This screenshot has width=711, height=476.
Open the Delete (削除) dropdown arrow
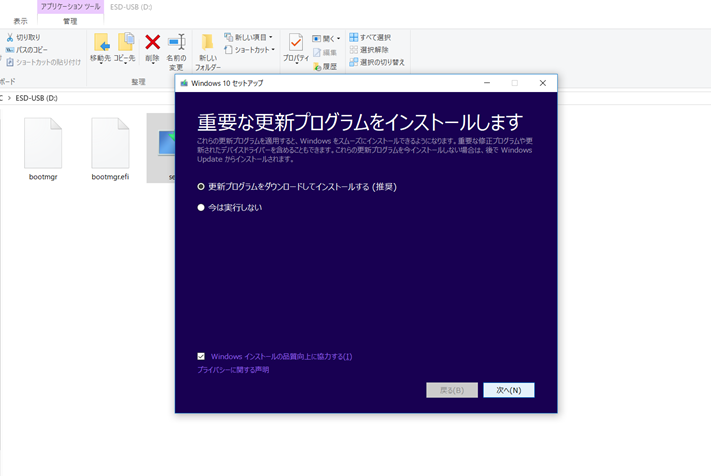(x=153, y=63)
